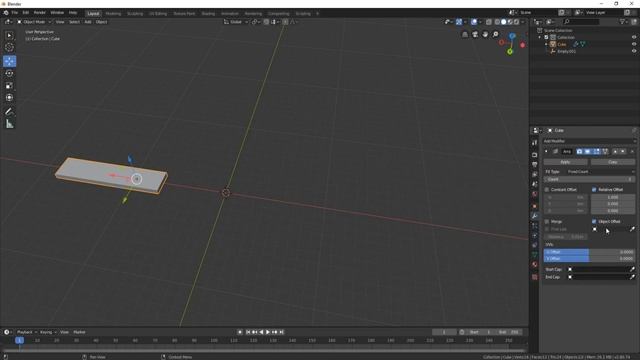Hide the Cube object in outliner

(x=634, y=44)
